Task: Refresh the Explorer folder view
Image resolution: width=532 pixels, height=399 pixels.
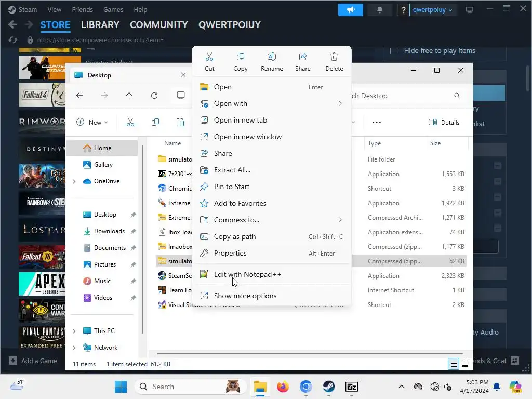Action: pyautogui.click(x=154, y=96)
